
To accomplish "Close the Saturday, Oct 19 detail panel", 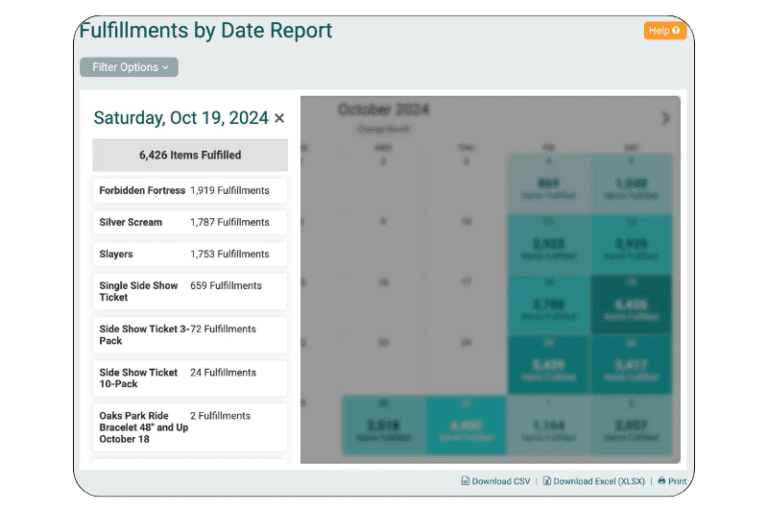I will (x=279, y=118).
